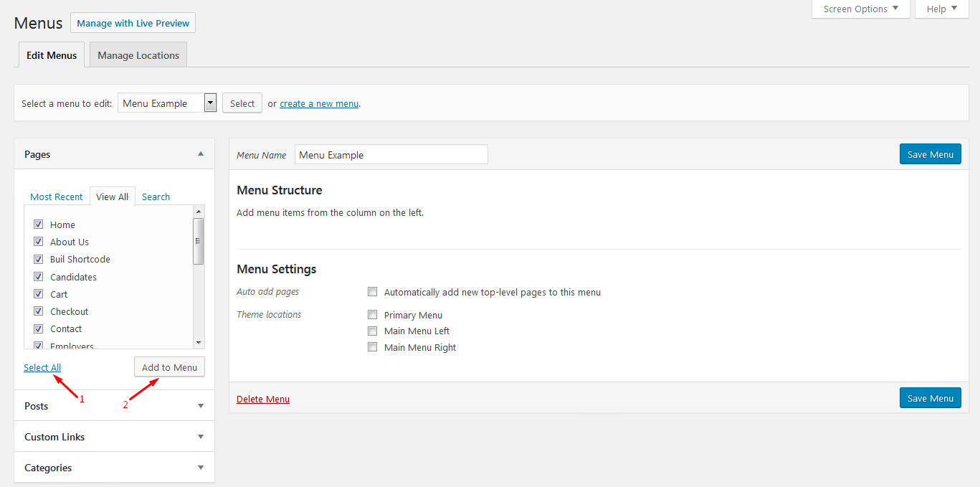
Task: Expand the Posts panel
Action: [x=201, y=406]
